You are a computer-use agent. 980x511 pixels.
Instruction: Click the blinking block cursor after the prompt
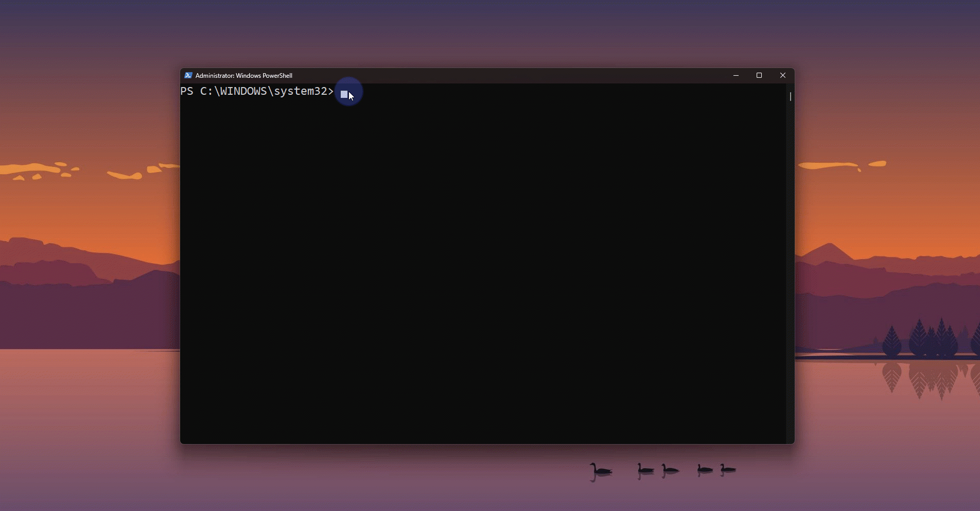coord(344,94)
